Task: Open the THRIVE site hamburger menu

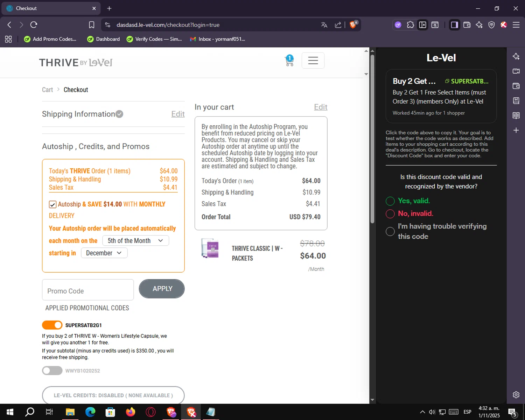Action: click(x=313, y=61)
